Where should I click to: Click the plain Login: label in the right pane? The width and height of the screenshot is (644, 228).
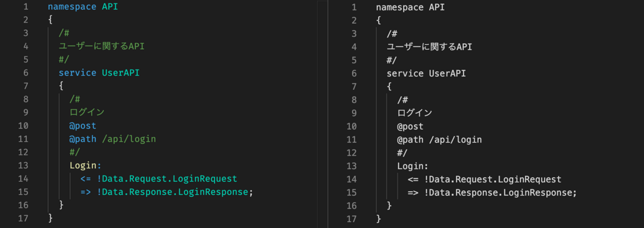click(x=412, y=166)
